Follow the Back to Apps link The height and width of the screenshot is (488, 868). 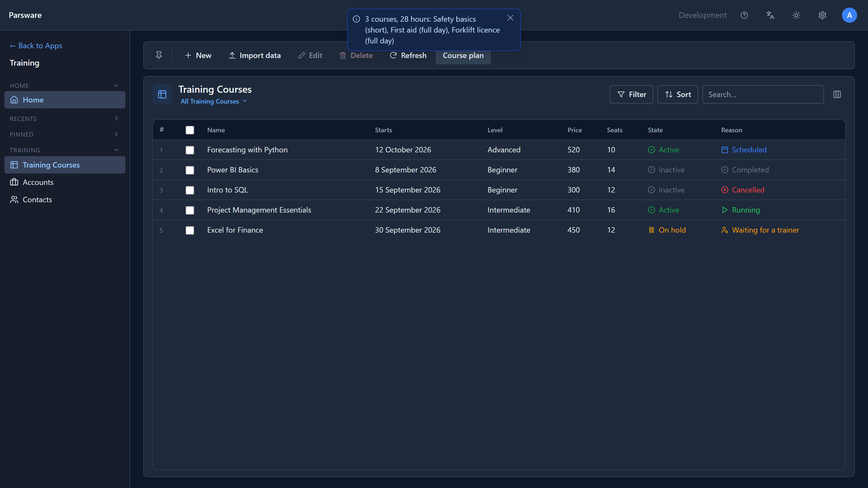point(36,46)
